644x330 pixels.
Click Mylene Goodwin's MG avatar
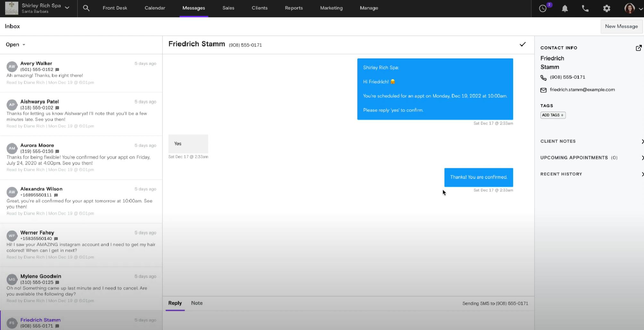tap(12, 279)
